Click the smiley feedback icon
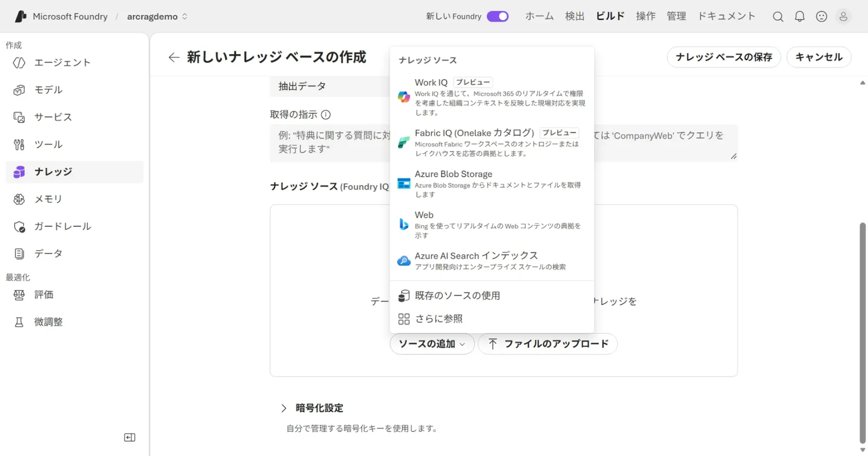868x456 pixels. [x=822, y=17]
